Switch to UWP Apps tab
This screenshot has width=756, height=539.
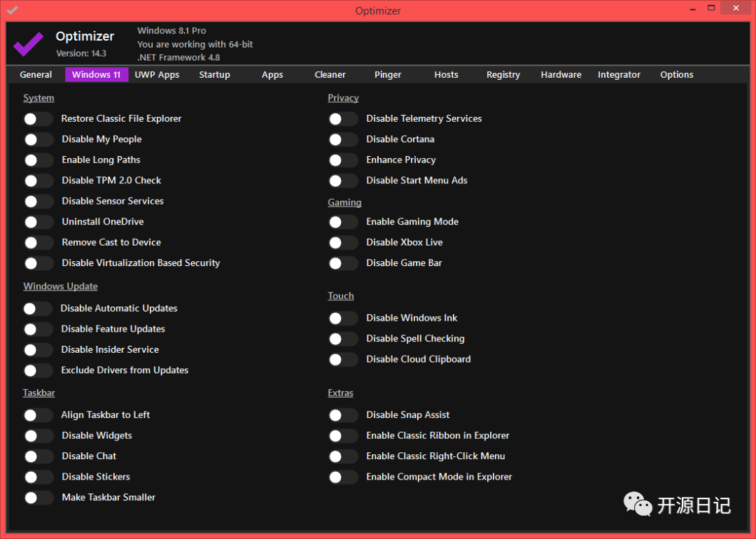coord(157,75)
